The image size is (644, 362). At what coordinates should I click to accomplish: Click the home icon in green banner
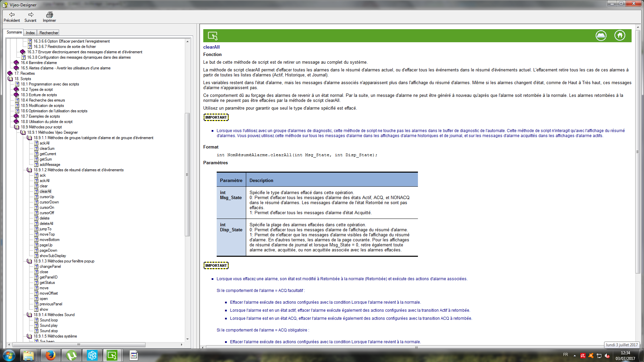coord(620,36)
